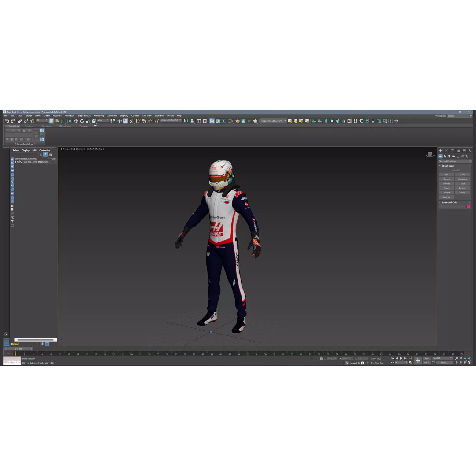Switch to the Lights category icon
The image size is (476, 476).
coord(449,156)
